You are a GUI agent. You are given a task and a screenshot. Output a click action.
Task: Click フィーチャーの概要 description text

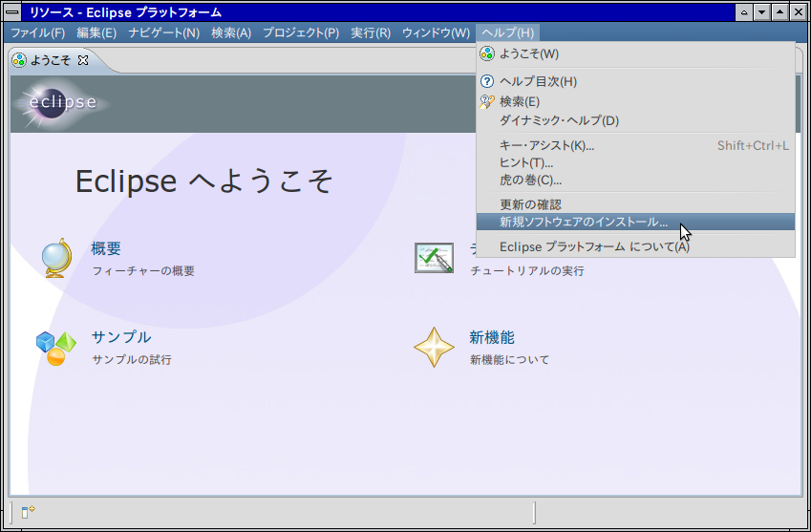tap(143, 271)
